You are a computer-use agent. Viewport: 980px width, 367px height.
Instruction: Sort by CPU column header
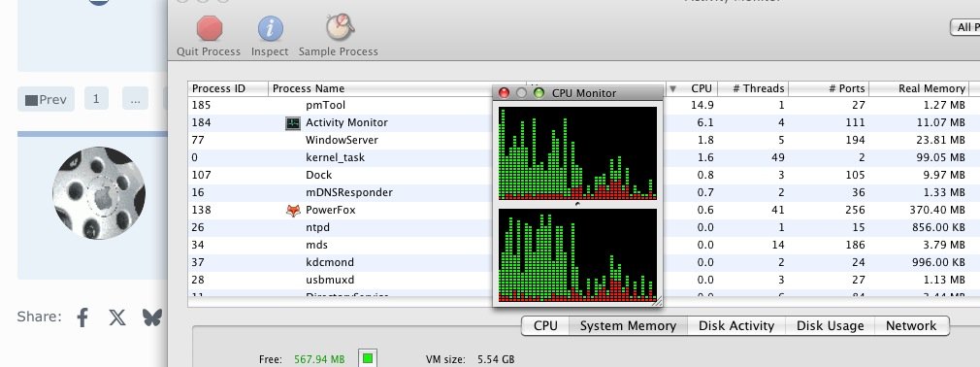pos(691,88)
